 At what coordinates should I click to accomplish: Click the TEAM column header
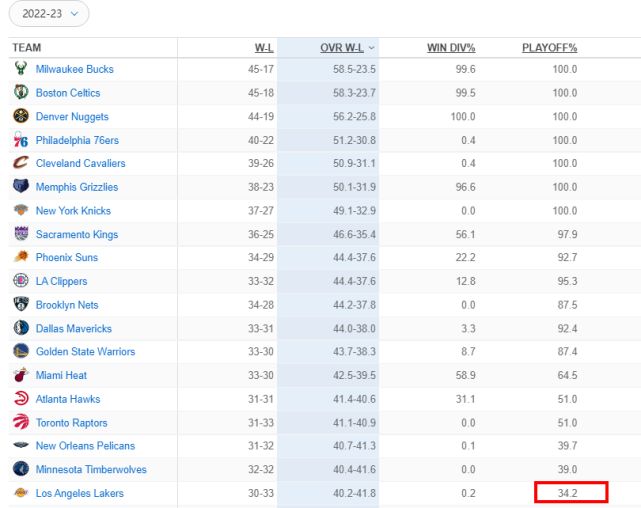click(x=27, y=48)
